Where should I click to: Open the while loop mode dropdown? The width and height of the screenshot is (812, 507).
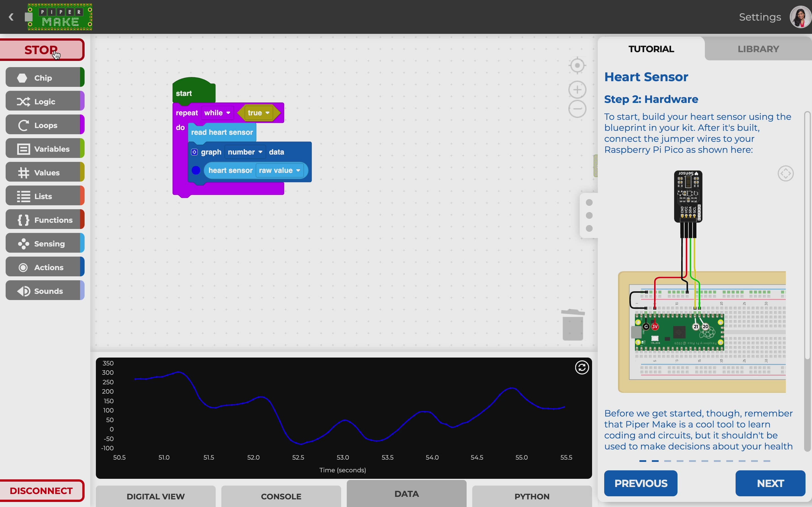click(217, 113)
